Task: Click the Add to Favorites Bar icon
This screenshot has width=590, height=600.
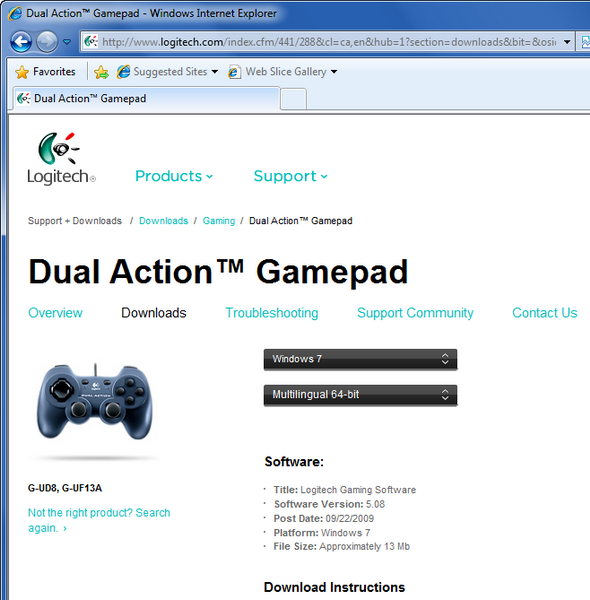Action: pos(101,72)
